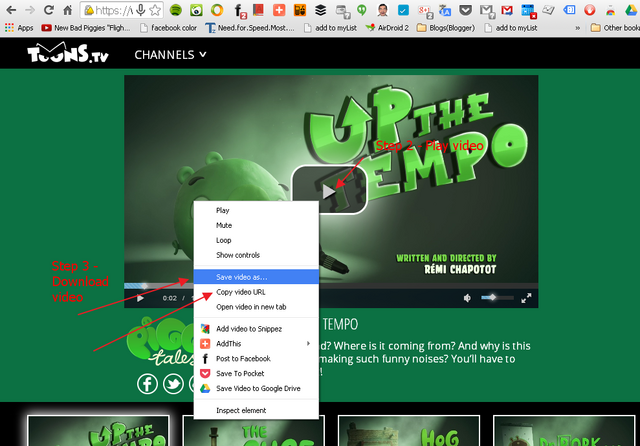Bookmark this page with the star icon

155,10
